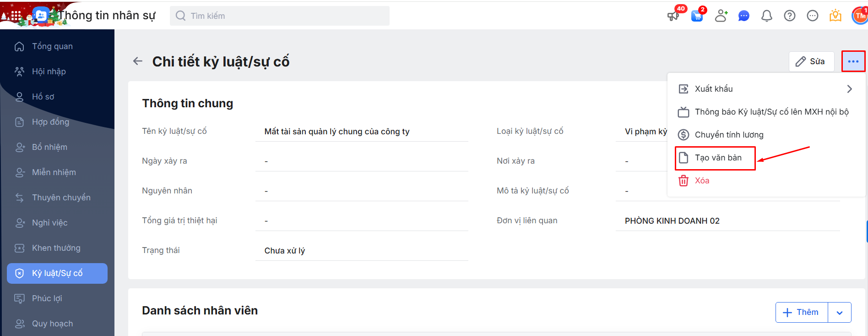868x336 pixels.
Task: Open the help question mark icon
Action: point(790,16)
